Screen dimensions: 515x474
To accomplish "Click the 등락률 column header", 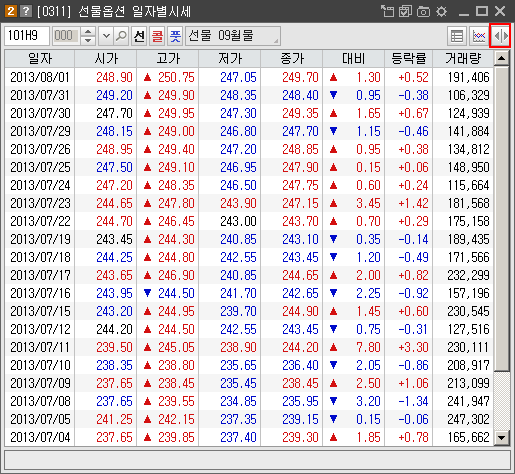I will 409,59.
